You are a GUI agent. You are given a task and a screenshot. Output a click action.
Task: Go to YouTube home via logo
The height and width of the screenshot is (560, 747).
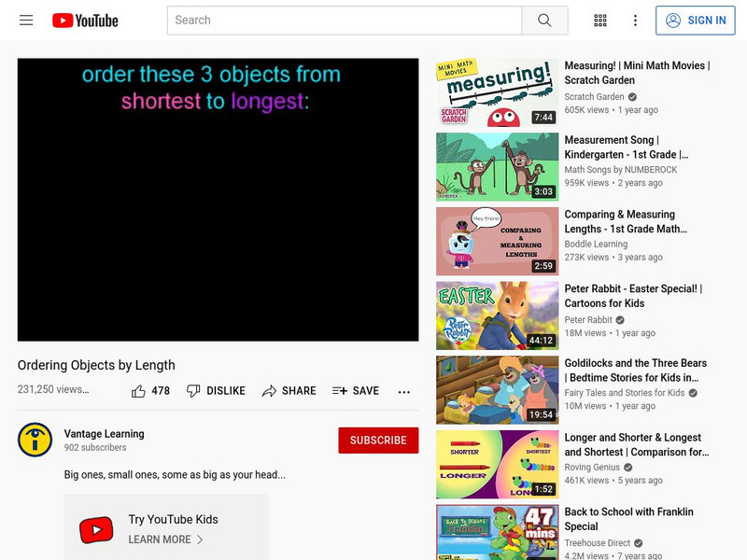pos(85,21)
